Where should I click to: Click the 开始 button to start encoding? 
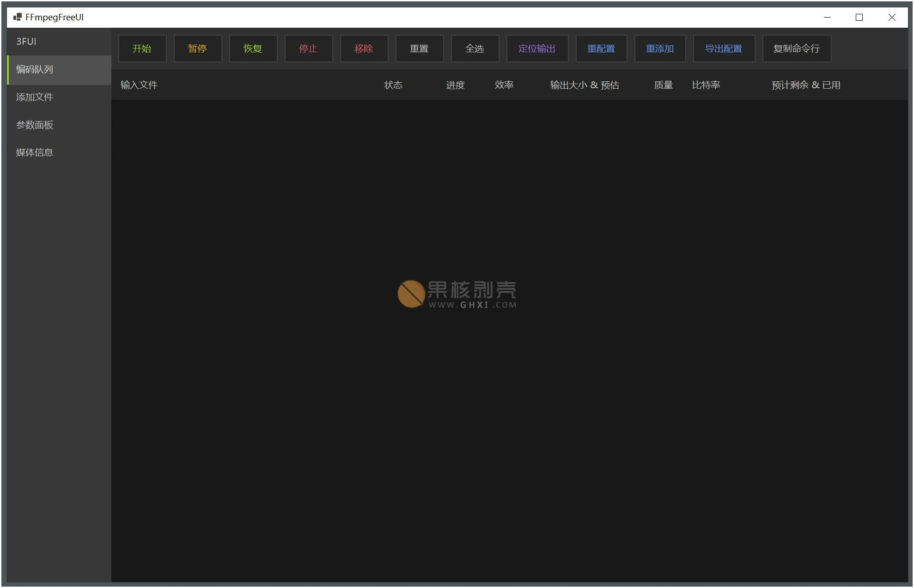click(142, 48)
